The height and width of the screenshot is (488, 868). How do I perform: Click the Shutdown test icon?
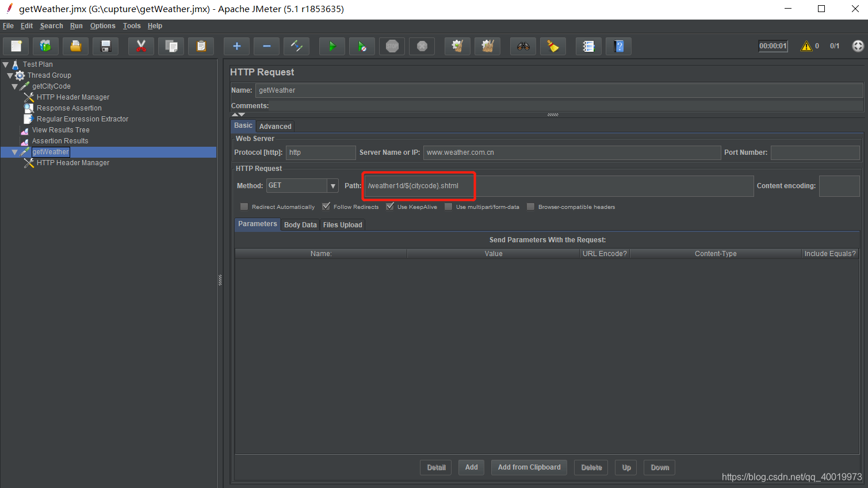tap(422, 46)
